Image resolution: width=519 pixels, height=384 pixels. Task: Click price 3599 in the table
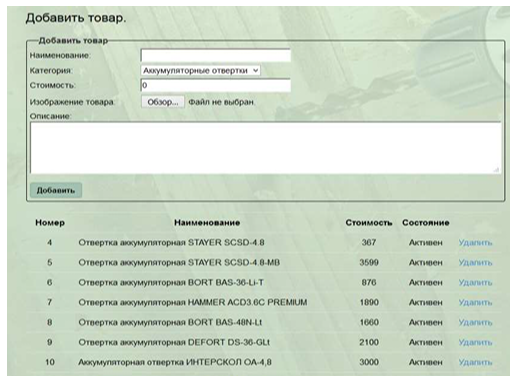pos(369,263)
